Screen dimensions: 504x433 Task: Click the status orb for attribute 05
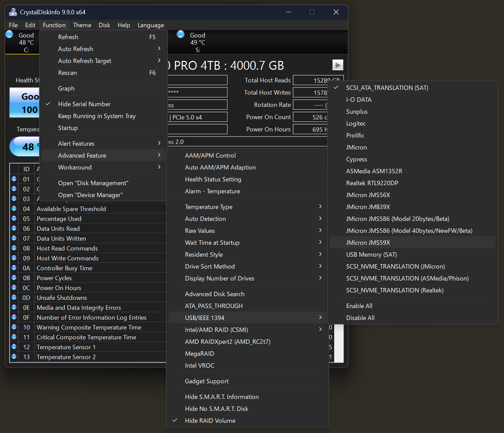14,218
